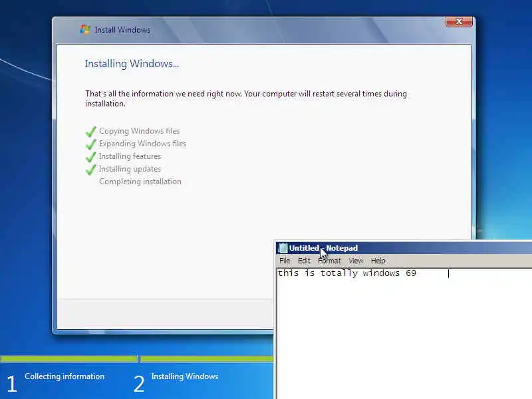Open the Edit menu in Notepad
This screenshot has height=399, width=532.
304,261
